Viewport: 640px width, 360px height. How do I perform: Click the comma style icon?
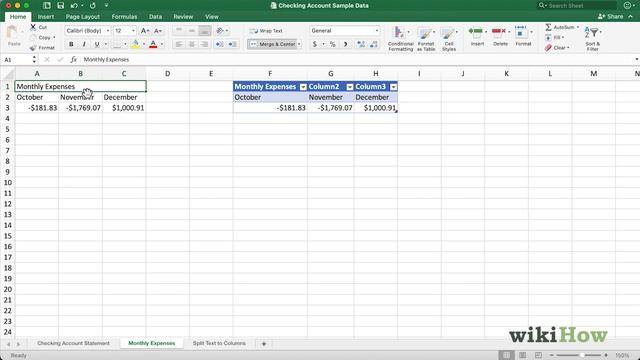pos(346,44)
